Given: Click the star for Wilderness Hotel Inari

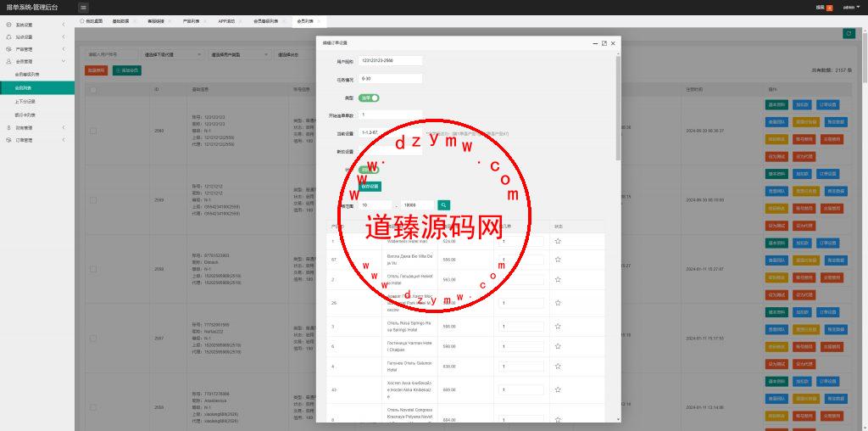Looking at the screenshot, I should (558, 241).
